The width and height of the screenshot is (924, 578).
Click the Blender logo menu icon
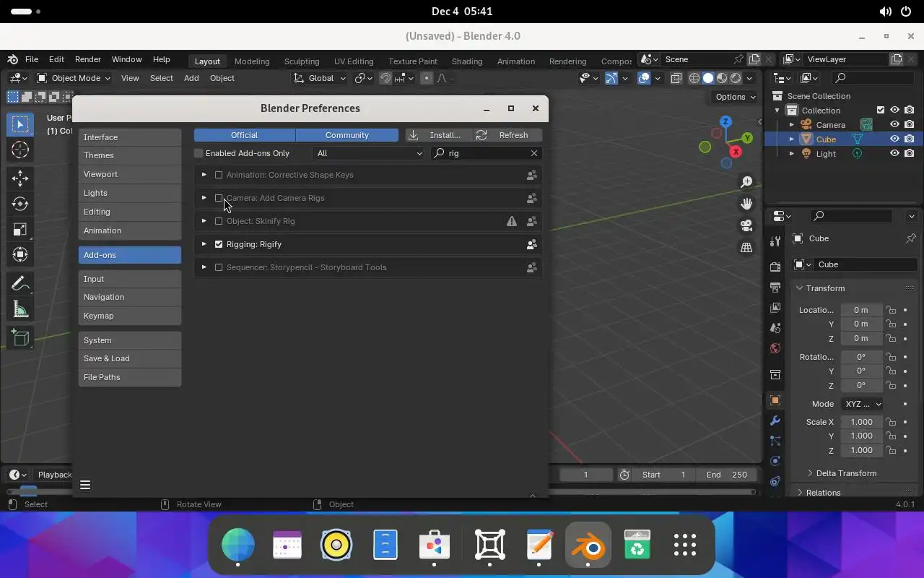point(12,59)
